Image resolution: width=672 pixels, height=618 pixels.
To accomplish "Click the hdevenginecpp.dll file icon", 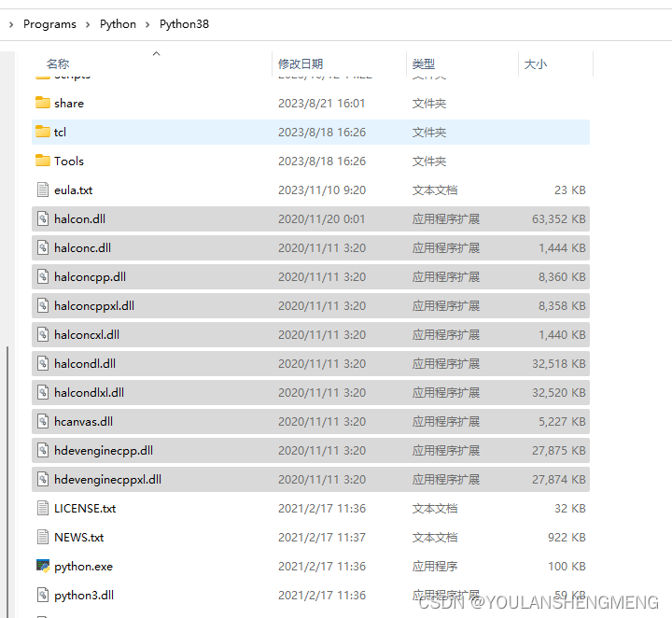I will 42,450.
